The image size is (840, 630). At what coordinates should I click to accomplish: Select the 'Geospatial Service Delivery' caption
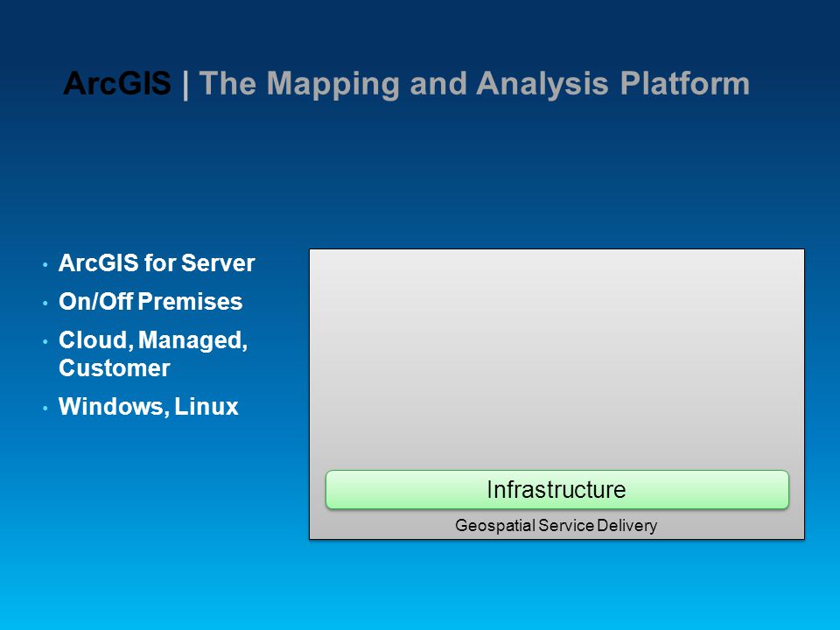[x=556, y=526]
